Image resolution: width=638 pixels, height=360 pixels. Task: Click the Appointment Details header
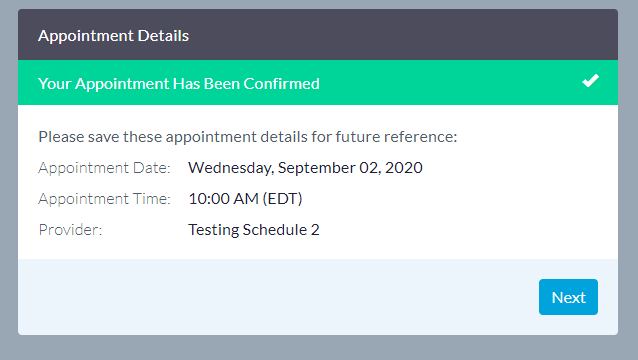coord(114,36)
